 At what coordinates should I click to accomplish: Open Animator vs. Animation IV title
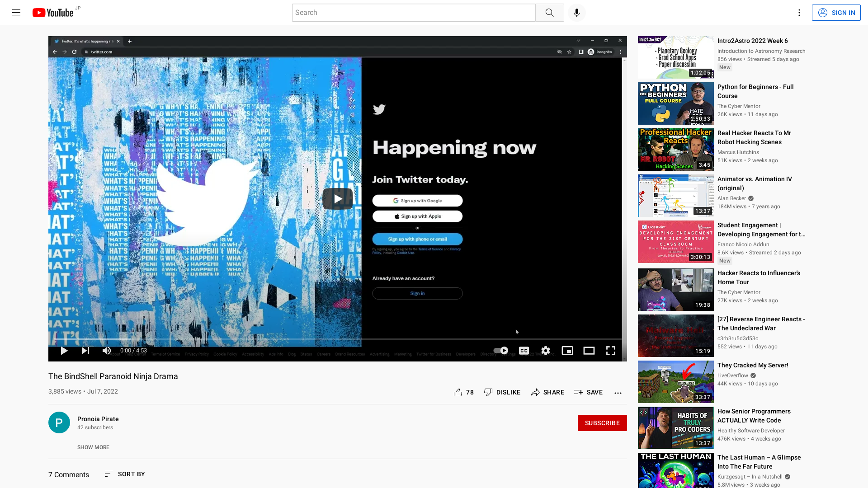pyautogui.click(x=755, y=183)
